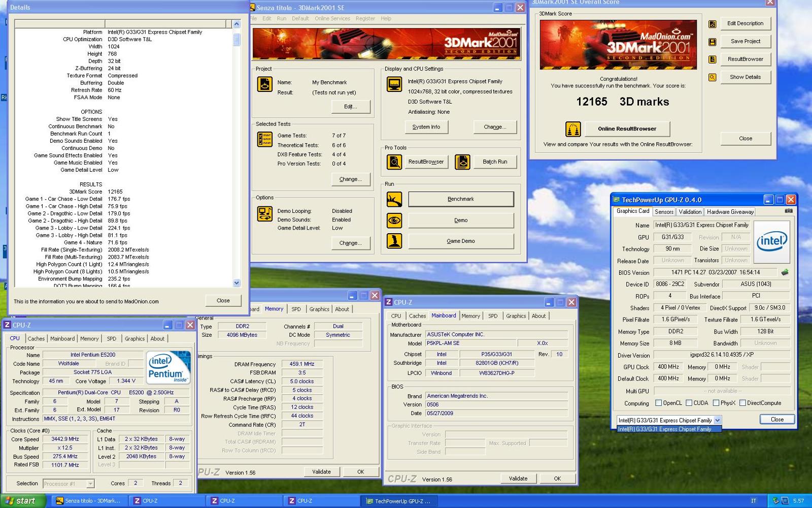This screenshot has width=812, height=508.
Task: Click the Benchmark button
Action: coord(461,199)
